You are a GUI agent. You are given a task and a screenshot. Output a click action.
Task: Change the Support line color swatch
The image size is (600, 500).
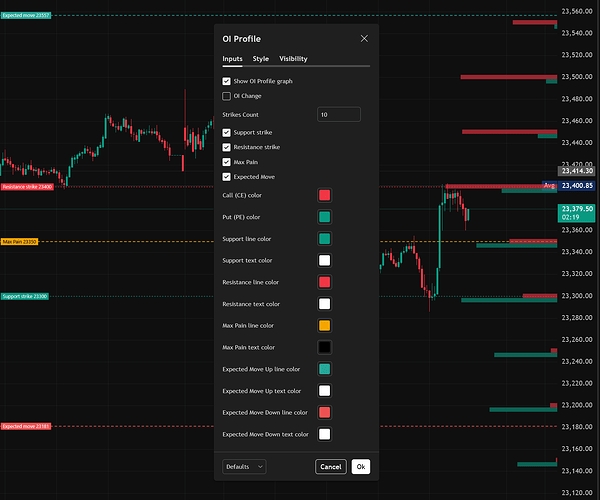[x=324, y=239]
